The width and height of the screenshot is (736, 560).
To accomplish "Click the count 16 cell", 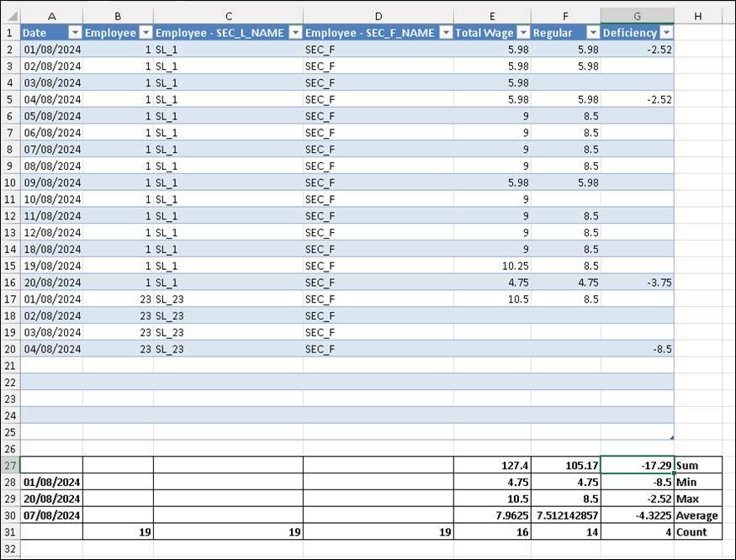I will click(492, 532).
